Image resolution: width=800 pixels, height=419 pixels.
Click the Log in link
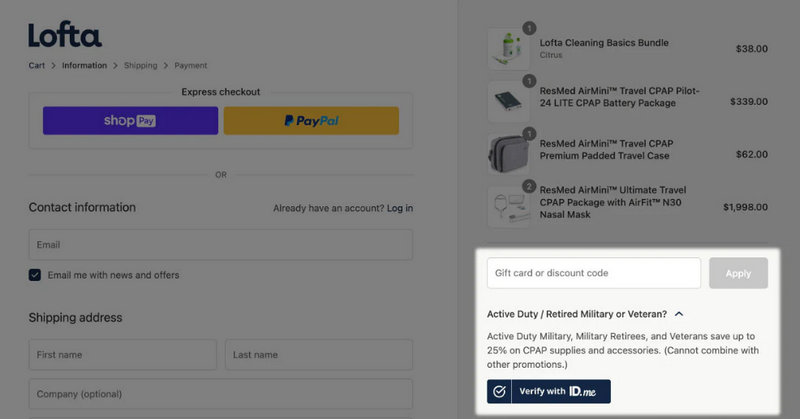tap(400, 208)
